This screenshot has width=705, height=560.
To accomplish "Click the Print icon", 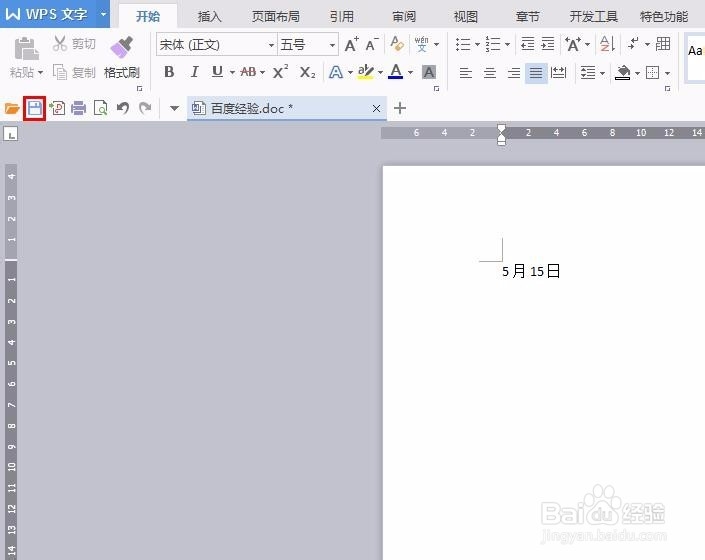I will pyautogui.click(x=79, y=108).
